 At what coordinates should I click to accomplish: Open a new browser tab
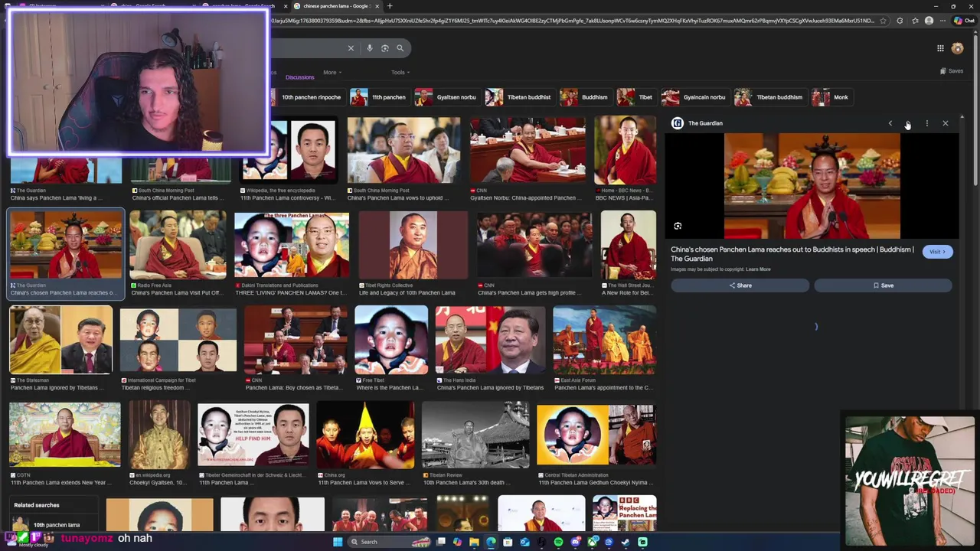tap(389, 6)
